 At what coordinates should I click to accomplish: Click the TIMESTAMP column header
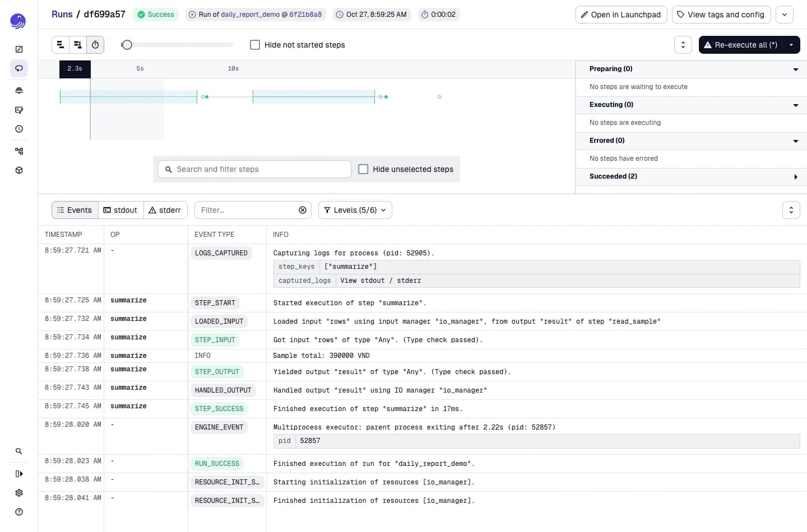click(x=63, y=235)
